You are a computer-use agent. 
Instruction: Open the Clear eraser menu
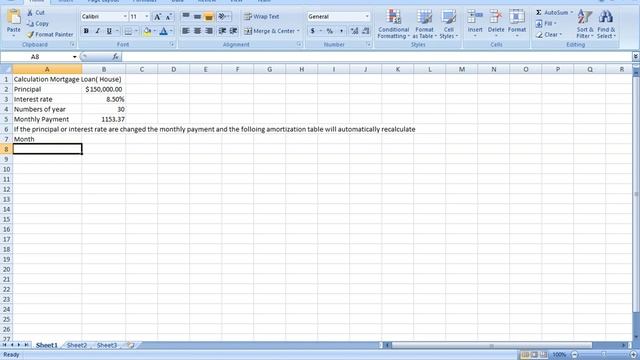549,35
